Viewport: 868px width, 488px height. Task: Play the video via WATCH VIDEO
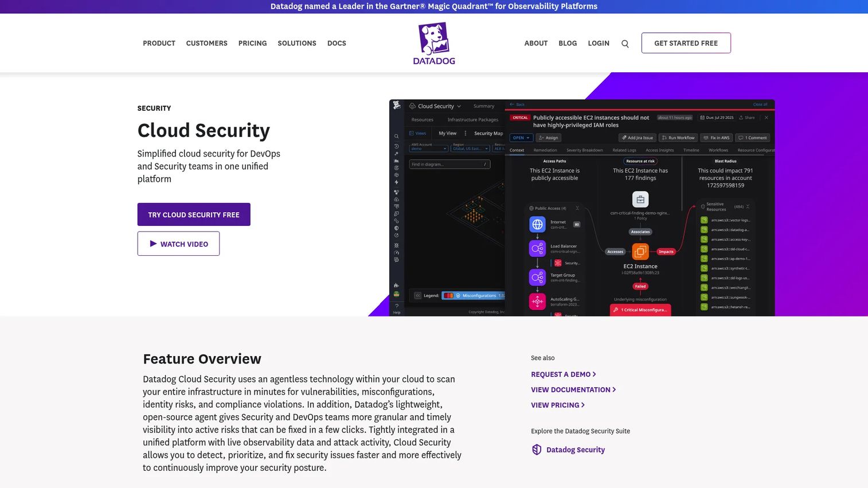[178, 244]
